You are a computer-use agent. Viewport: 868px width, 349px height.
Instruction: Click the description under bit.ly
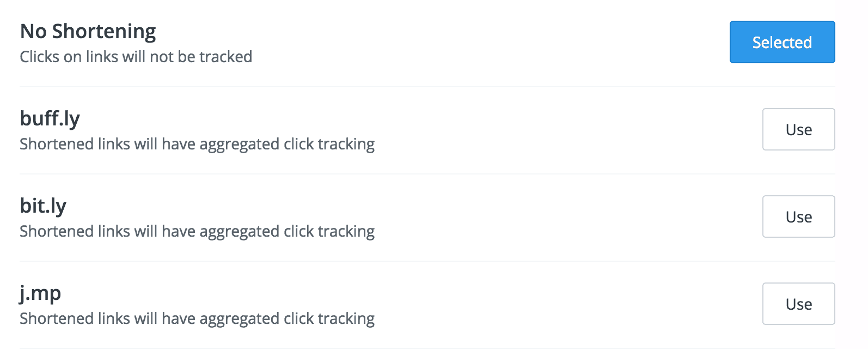[197, 232]
